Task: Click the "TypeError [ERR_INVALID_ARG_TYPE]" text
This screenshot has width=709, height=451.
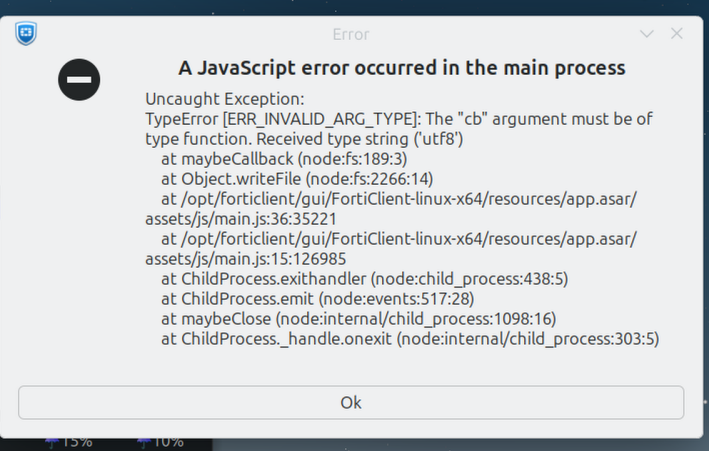Action: pos(281,119)
